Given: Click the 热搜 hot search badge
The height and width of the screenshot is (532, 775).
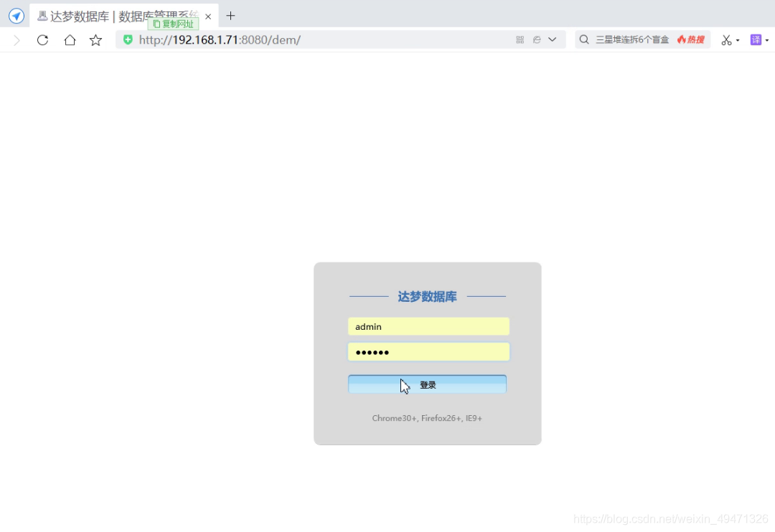Looking at the screenshot, I should tap(691, 39).
